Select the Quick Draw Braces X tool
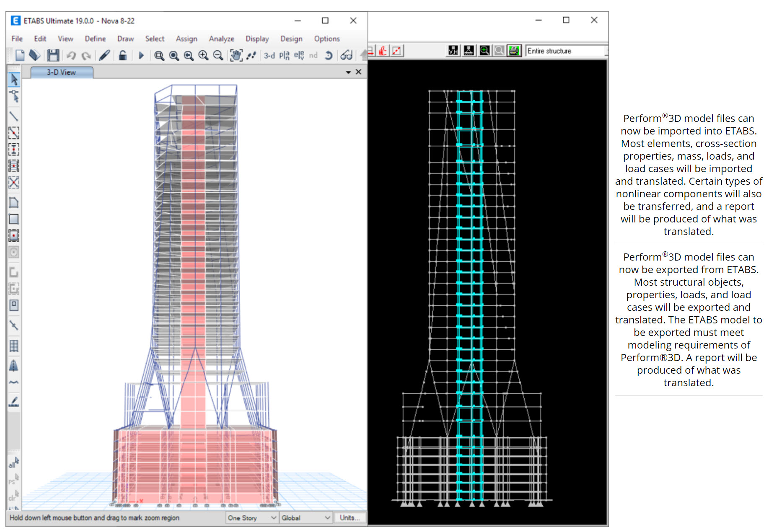Image resolution: width=769 pixels, height=532 pixels. pos(14,182)
